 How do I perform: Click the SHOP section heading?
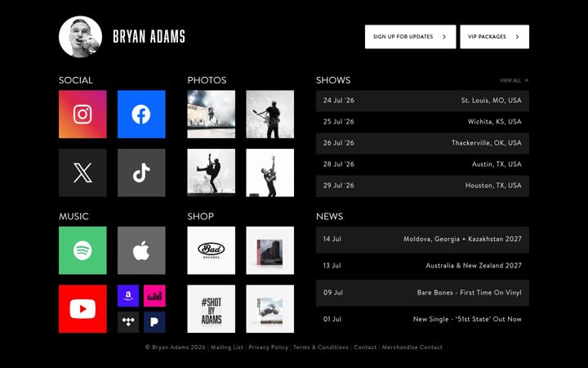click(201, 217)
